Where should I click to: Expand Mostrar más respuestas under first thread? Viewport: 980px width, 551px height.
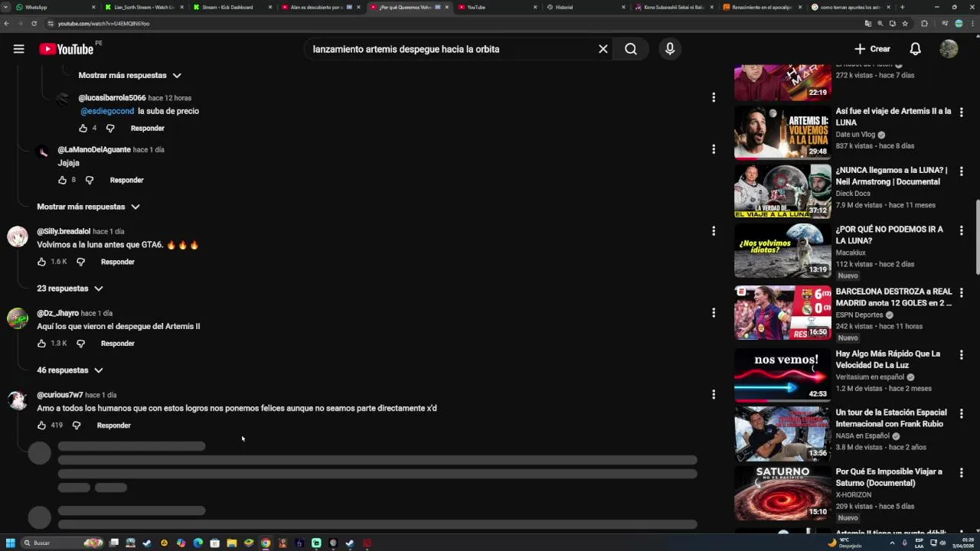tap(129, 75)
